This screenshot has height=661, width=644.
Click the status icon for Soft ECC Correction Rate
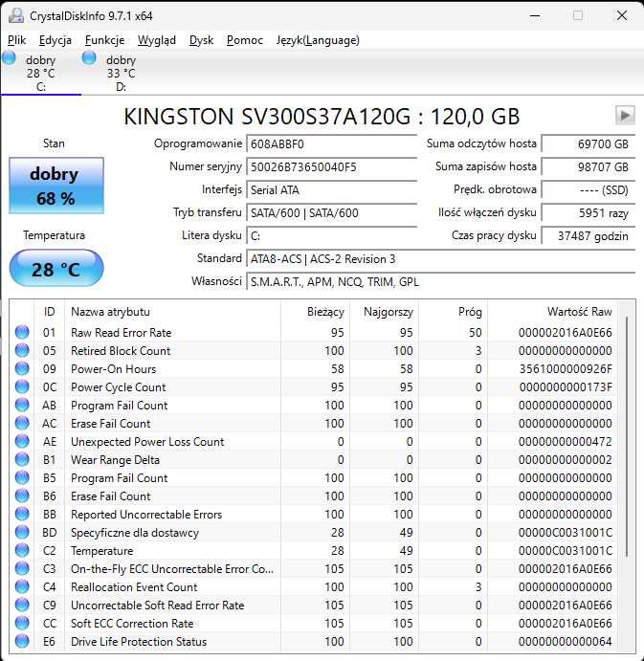point(22,623)
